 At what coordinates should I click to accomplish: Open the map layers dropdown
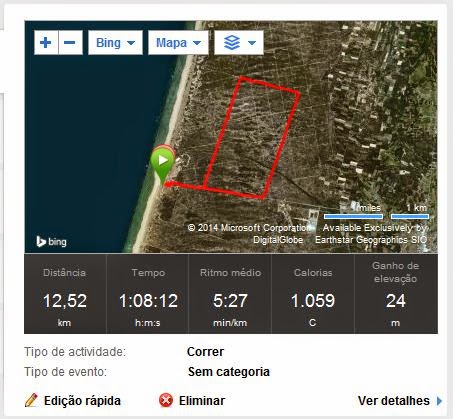tap(239, 43)
